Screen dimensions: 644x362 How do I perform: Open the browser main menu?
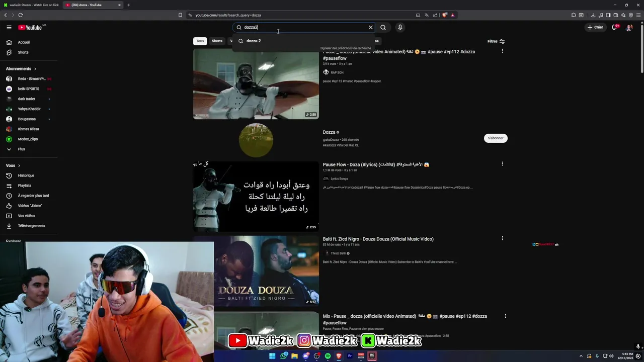(638, 15)
